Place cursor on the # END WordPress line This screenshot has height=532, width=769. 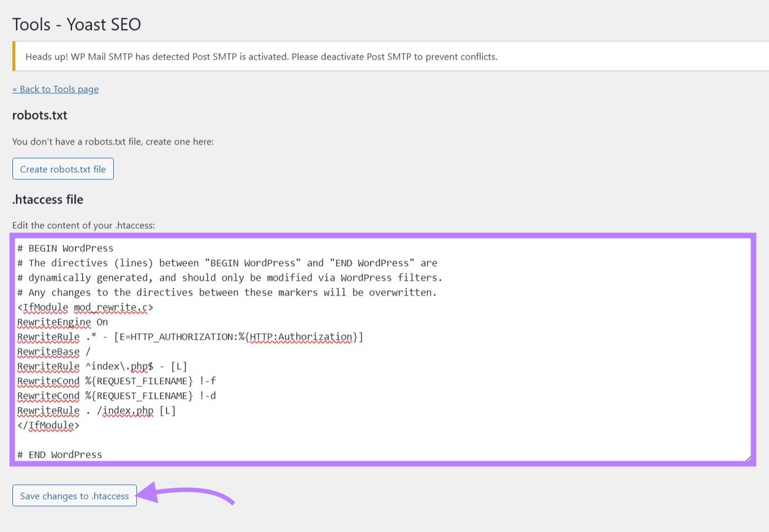60,454
